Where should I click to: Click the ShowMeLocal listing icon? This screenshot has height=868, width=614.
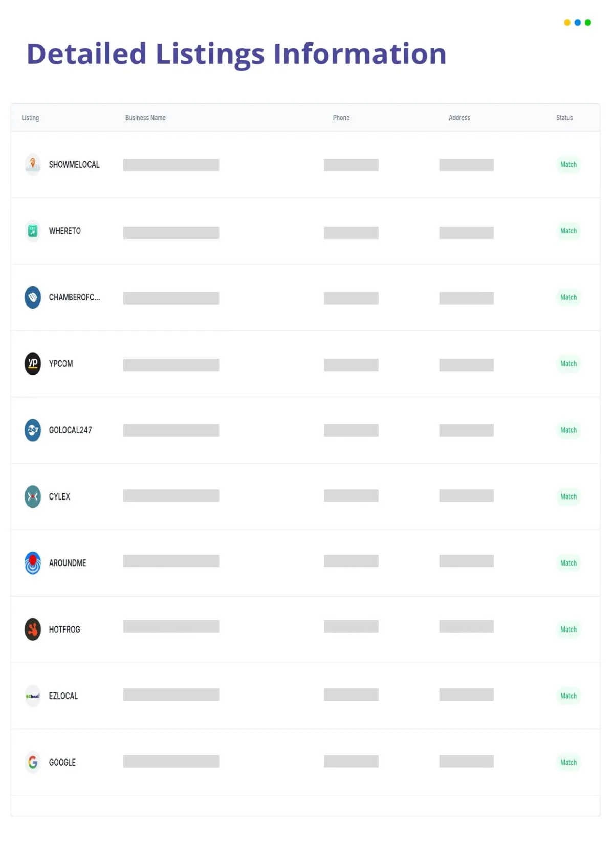pos(33,164)
